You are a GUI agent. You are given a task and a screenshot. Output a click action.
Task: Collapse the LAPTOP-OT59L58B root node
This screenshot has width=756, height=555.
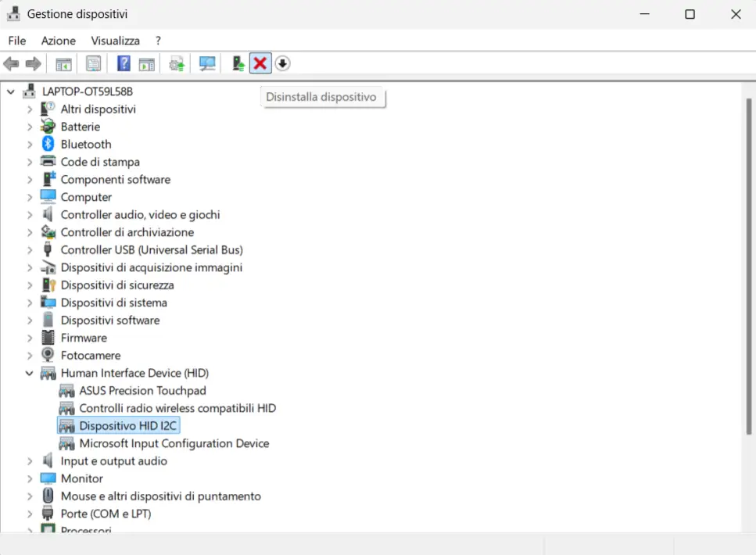pos(11,91)
